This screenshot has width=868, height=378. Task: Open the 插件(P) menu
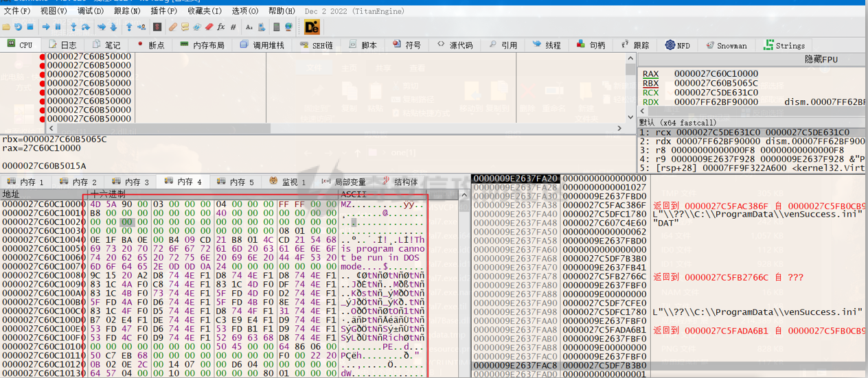[x=164, y=11]
